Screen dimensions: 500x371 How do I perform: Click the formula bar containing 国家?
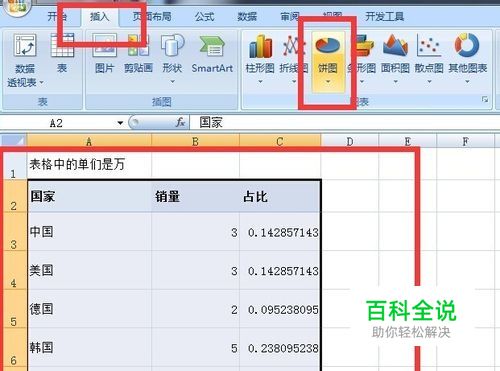[x=345, y=122]
